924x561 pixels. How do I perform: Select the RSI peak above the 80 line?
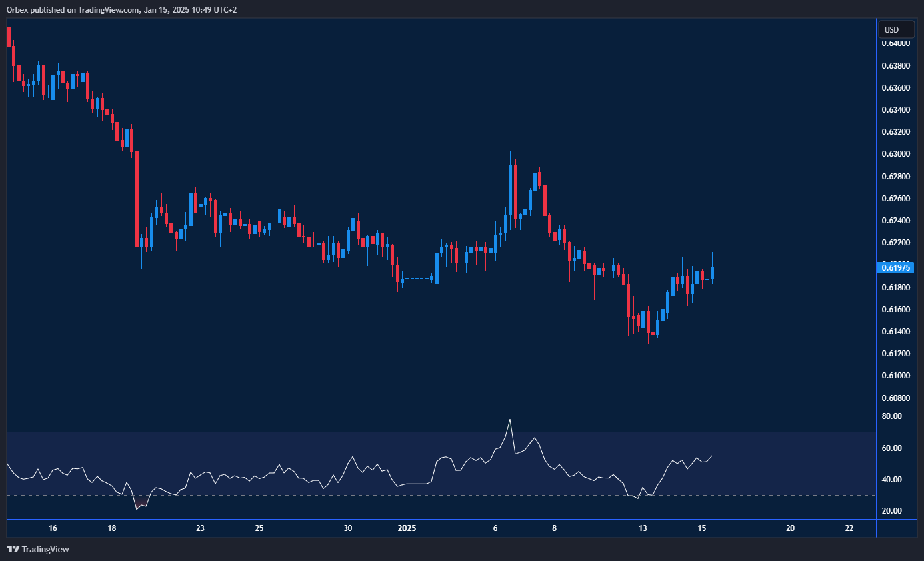[x=511, y=420]
